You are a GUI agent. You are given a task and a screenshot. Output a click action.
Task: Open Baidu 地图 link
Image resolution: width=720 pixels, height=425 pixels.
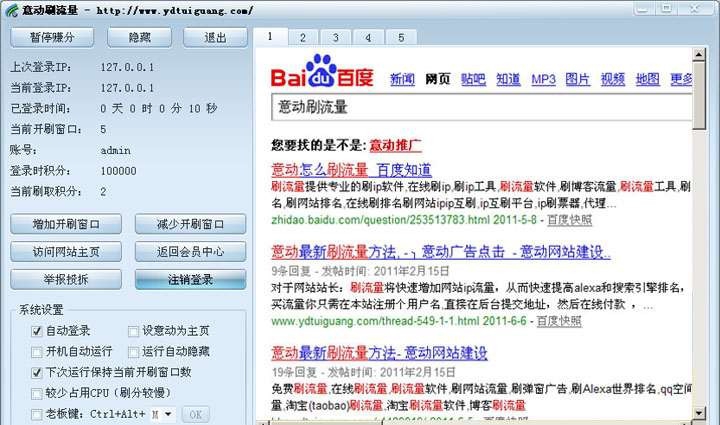(647, 79)
